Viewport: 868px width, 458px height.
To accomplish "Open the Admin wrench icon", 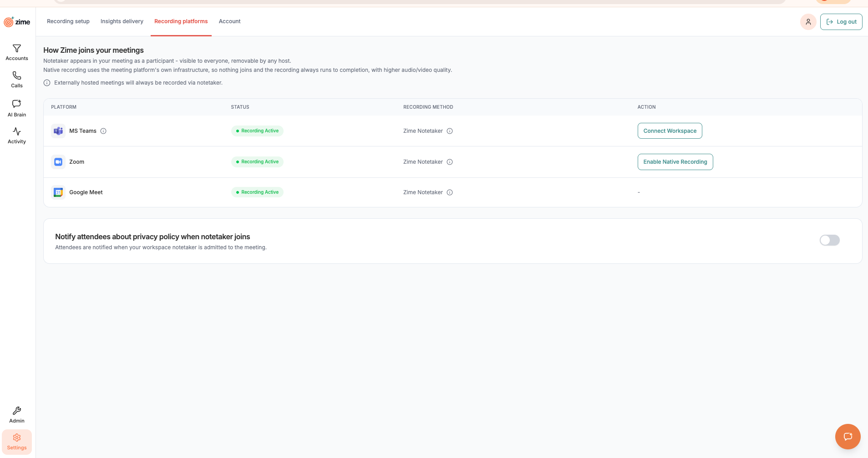I will click(17, 411).
